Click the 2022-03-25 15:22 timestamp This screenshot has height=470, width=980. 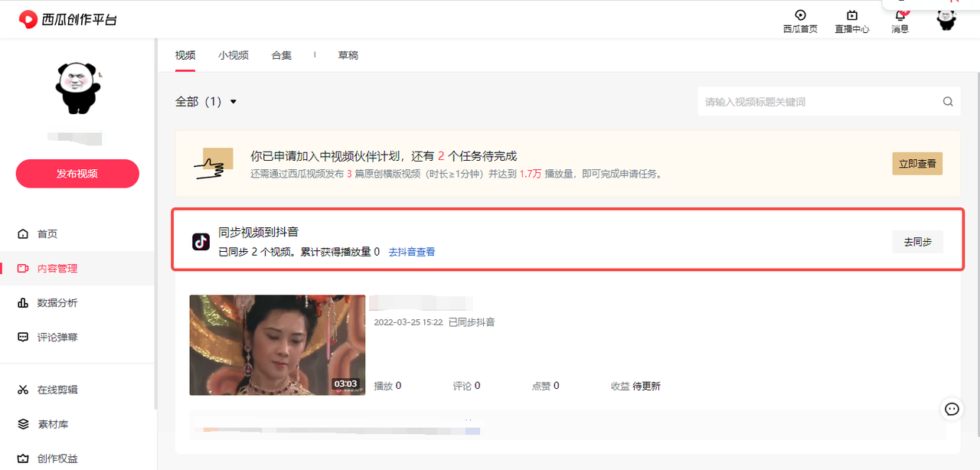click(x=408, y=322)
